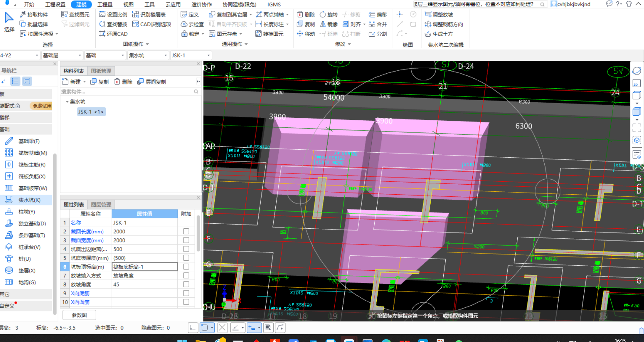644x342 pixels.
Task: Click 转换图元 convert element tool
Action: 269,34
